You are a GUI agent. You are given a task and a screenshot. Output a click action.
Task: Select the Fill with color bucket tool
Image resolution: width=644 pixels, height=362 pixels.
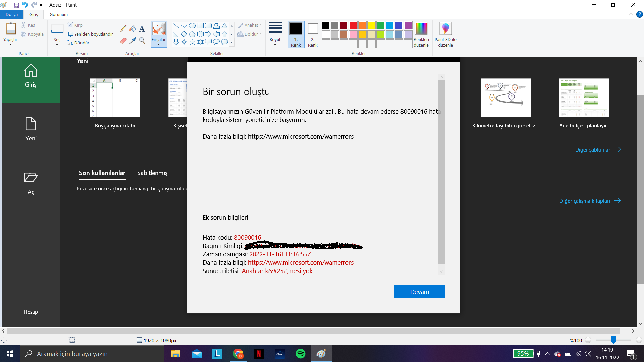point(133,29)
